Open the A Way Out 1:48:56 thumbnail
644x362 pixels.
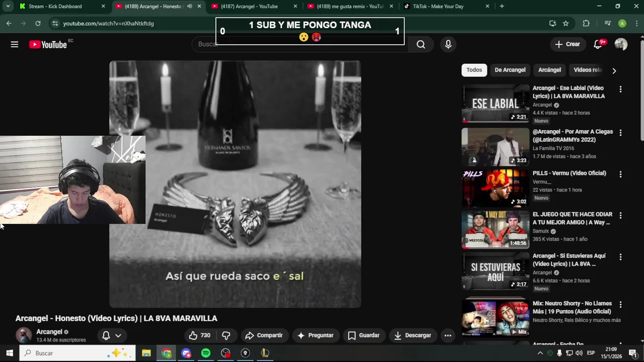pos(496,230)
